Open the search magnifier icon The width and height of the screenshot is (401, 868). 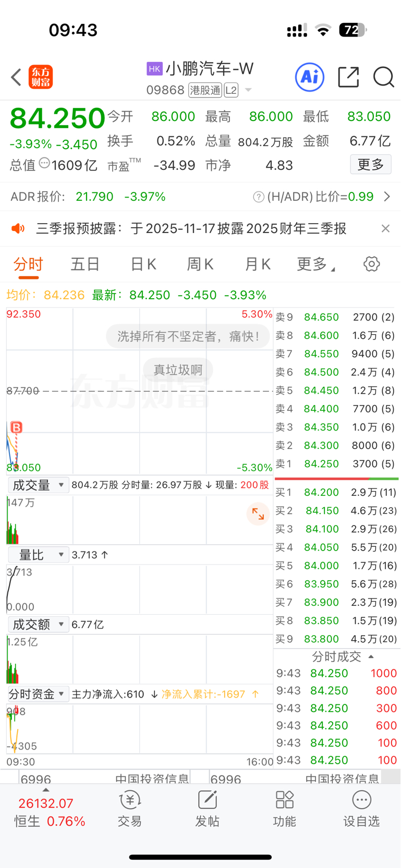pyautogui.click(x=383, y=77)
